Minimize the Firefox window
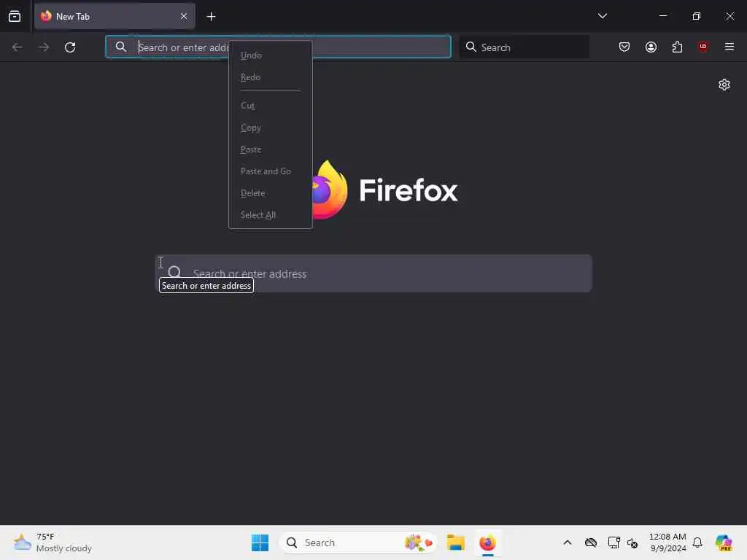Viewport: 747px width, 560px height. (662, 16)
